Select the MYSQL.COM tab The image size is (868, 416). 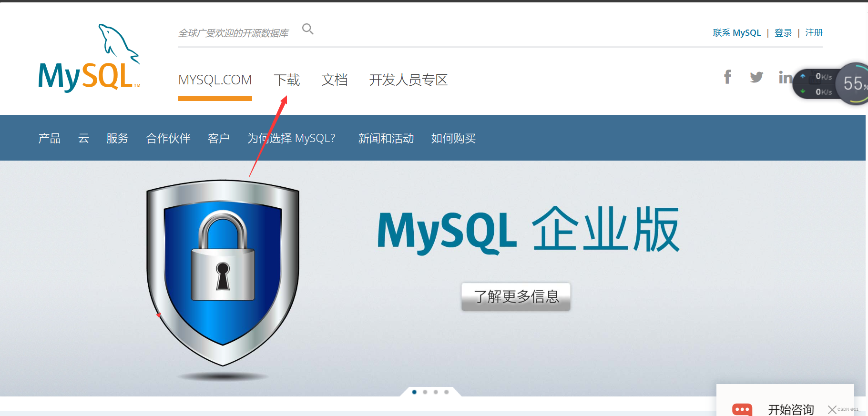click(215, 80)
